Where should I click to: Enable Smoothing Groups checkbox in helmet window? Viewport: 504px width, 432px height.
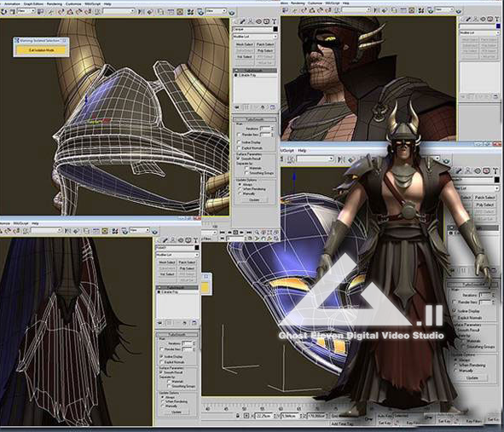(x=246, y=173)
